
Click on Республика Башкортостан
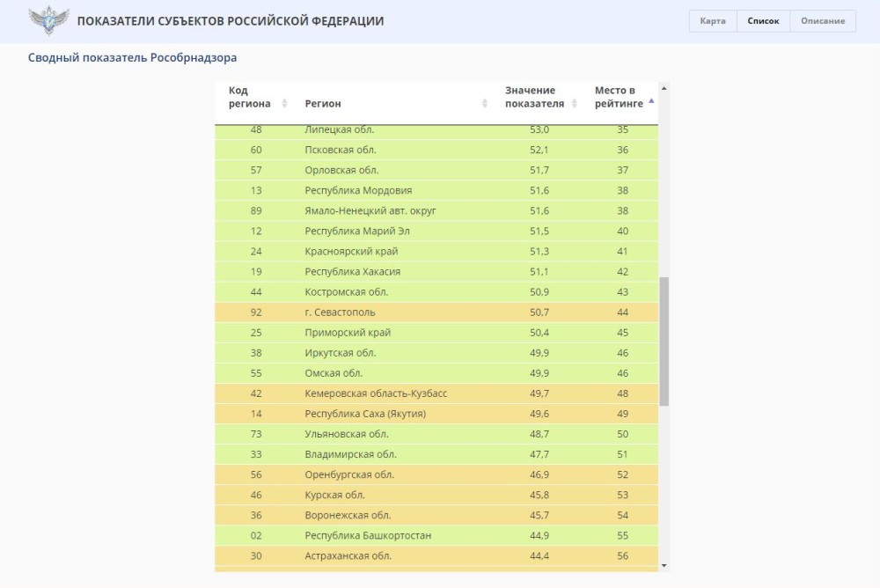[x=368, y=536]
